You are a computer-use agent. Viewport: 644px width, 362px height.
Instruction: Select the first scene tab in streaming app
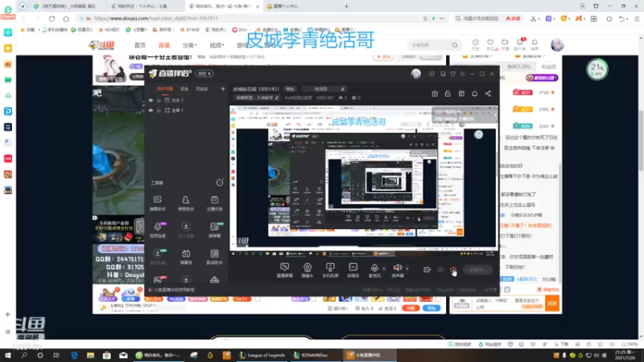pyautogui.click(x=165, y=88)
